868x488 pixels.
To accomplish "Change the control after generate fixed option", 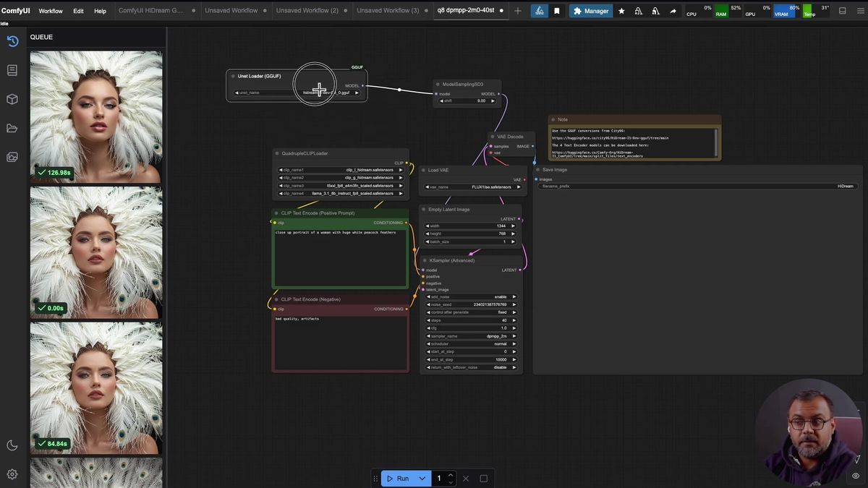I will tap(471, 312).
